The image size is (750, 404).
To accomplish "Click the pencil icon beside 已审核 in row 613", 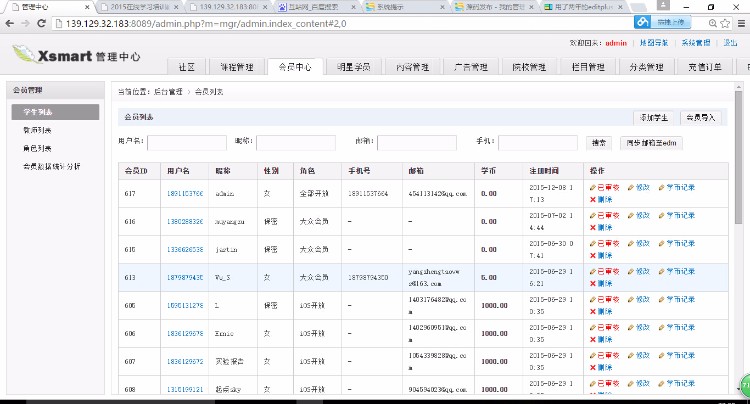I will point(593,272).
